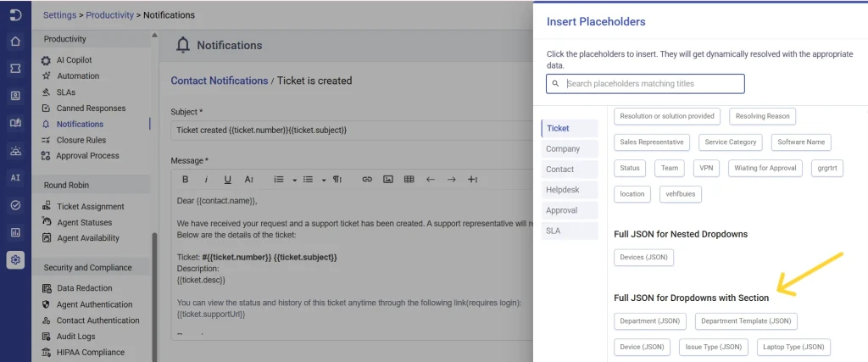868x362 pixels.
Task: Open the settings gear in left rail
Action: click(15, 259)
